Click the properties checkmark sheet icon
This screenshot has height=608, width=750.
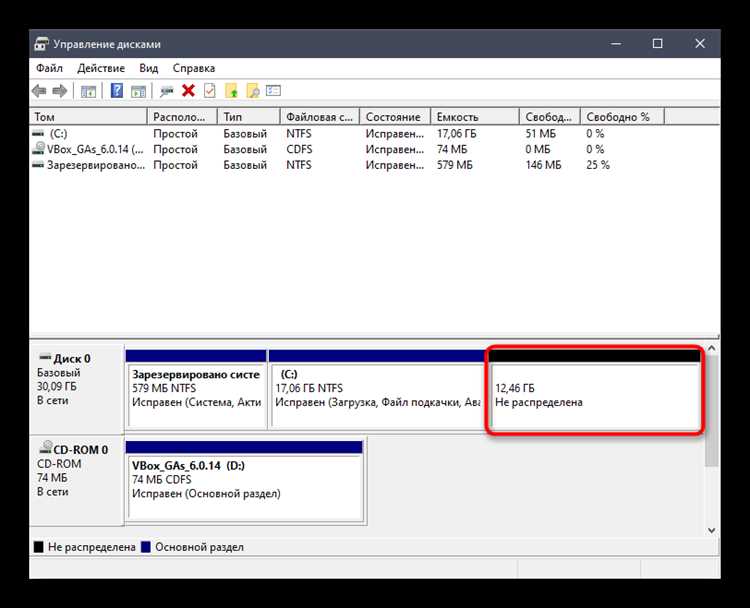pos(210,90)
